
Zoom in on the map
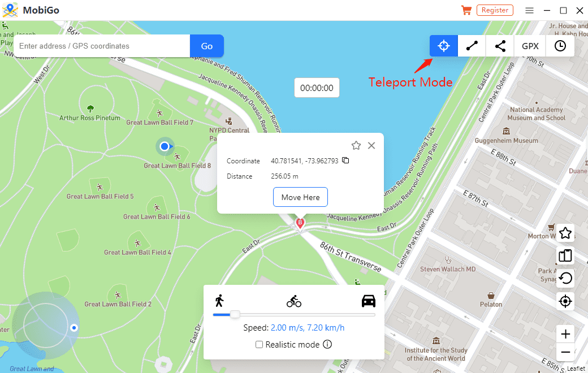[565, 334]
